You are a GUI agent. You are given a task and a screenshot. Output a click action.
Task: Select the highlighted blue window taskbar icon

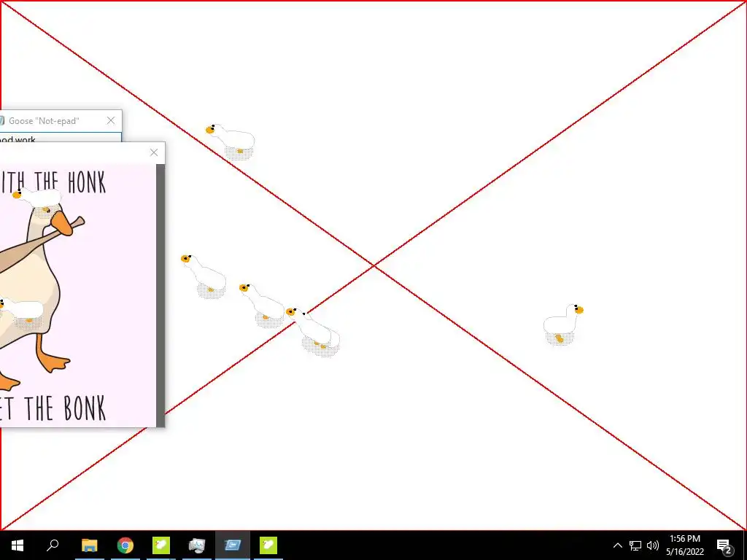233,545
